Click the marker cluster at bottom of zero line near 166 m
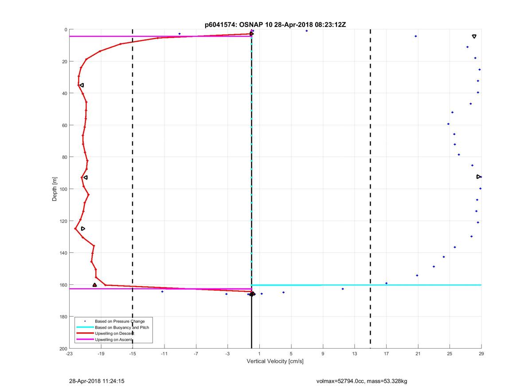 (x=251, y=294)
